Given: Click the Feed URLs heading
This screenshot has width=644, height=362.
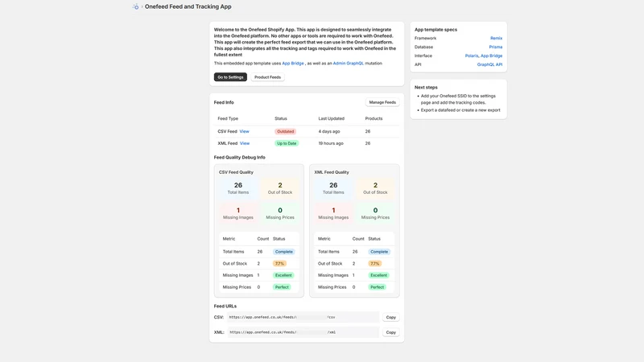Looking at the screenshot, I should click(225, 306).
